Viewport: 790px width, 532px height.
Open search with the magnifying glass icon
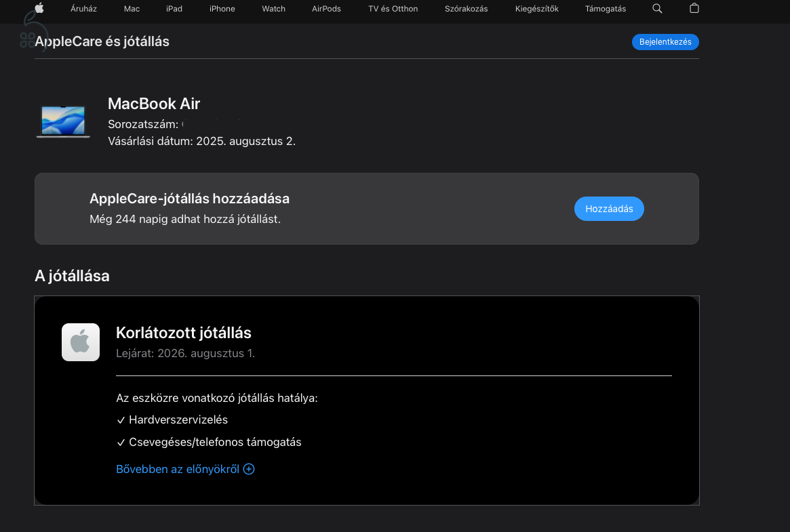[x=656, y=9]
